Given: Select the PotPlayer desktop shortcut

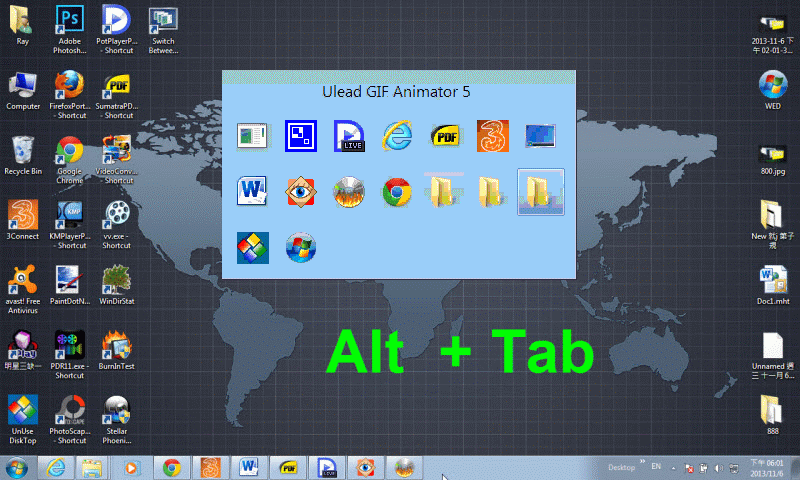Looking at the screenshot, I should 117,30.
